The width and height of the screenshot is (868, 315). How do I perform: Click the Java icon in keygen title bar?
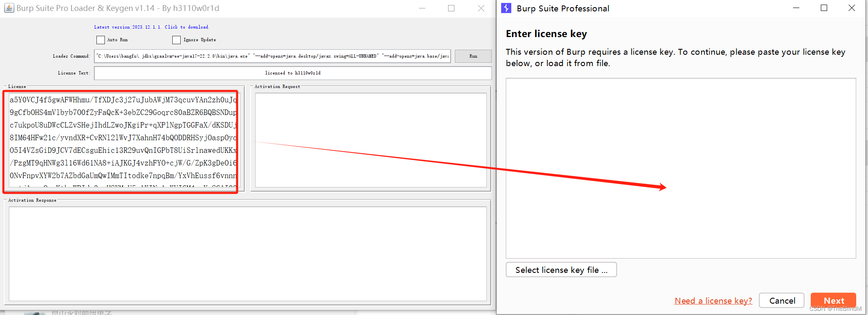(x=9, y=8)
